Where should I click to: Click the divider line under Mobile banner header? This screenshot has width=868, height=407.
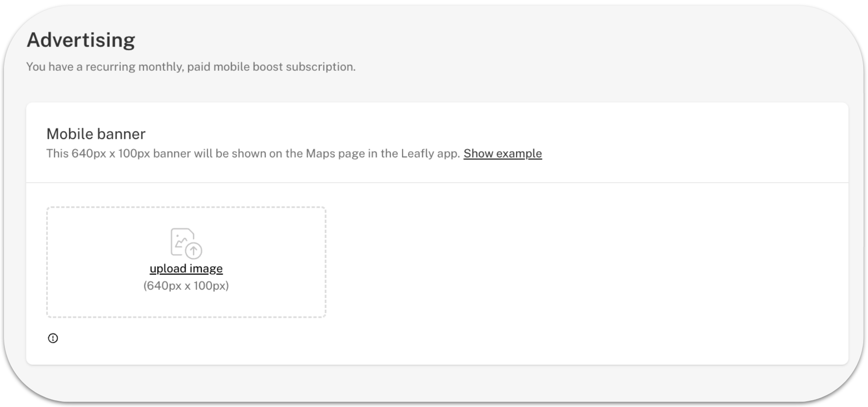coord(437,182)
